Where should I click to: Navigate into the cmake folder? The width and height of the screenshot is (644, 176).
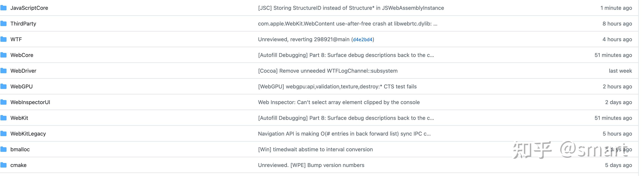(x=18, y=165)
